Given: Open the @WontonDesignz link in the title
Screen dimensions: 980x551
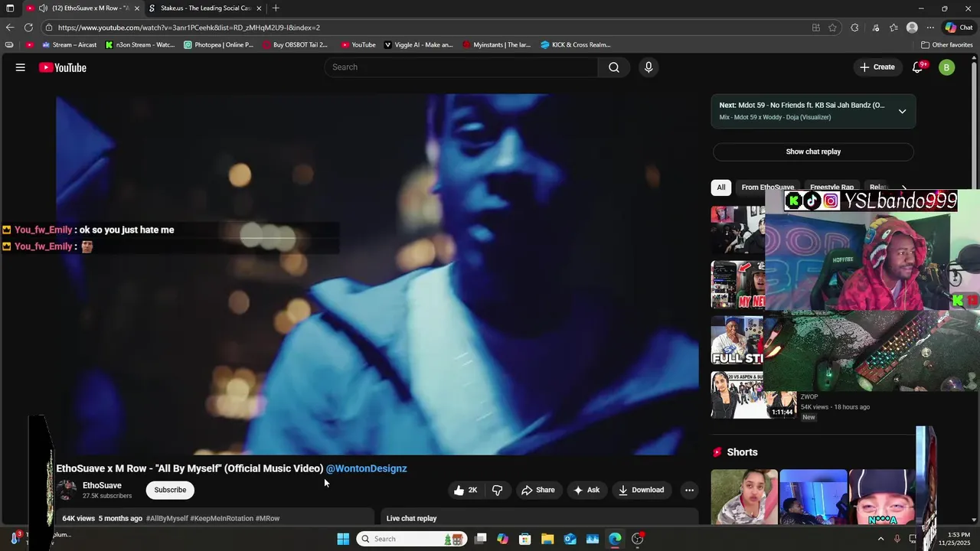Looking at the screenshot, I should [x=366, y=468].
